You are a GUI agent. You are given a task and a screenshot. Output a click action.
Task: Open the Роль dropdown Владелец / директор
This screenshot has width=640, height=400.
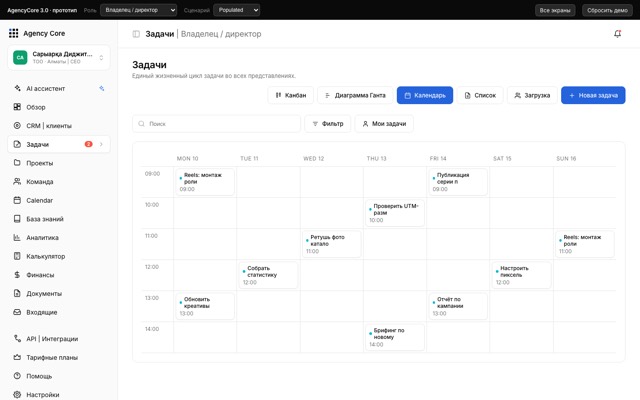(139, 10)
